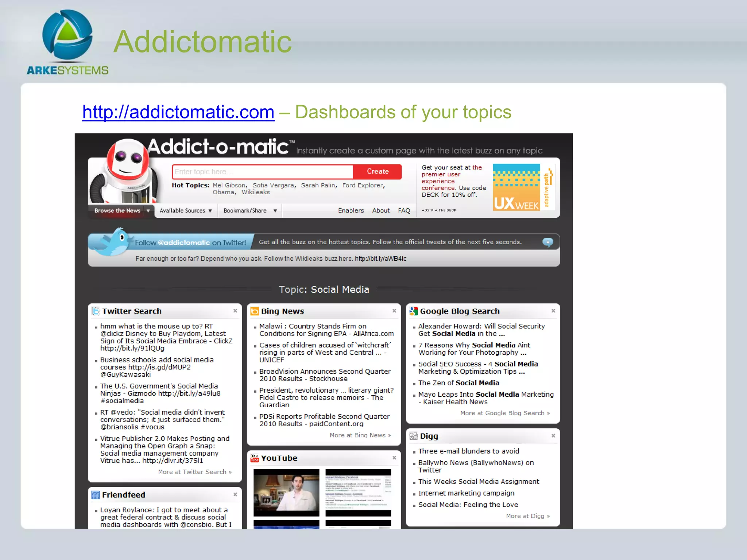
Task: Close the Bing News panel
Action: (394, 311)
